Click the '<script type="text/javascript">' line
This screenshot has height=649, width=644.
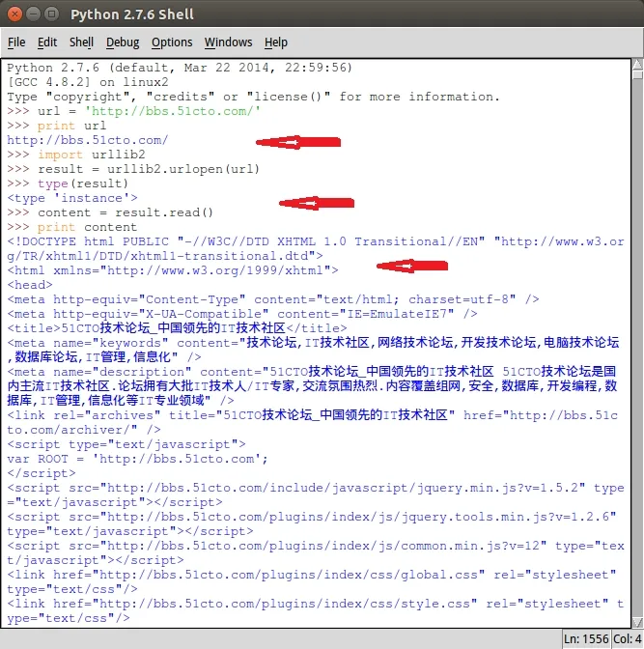pyautogui.click(x=126, y=444)
